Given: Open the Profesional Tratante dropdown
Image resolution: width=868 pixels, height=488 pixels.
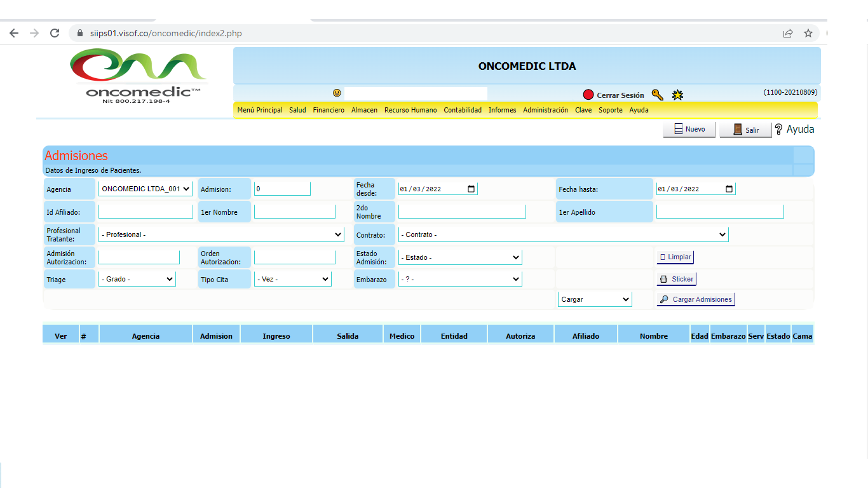Looking at the screenshot, I should click(x=221, y=234).
